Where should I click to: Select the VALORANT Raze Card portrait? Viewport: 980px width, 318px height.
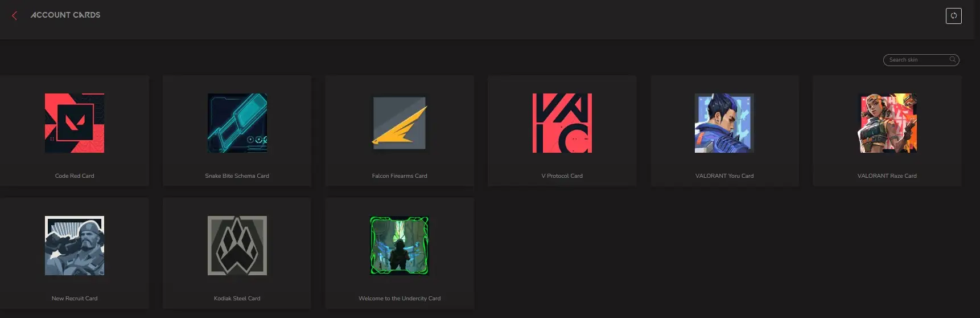click(x=887, y=123)
